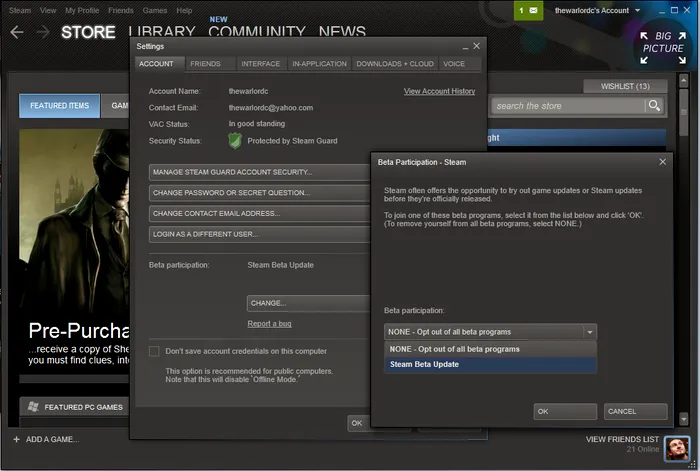The height and width of the screenshot is (471, 700).
Task: Click the store search magnifier icon
Action: click(654, 106)
